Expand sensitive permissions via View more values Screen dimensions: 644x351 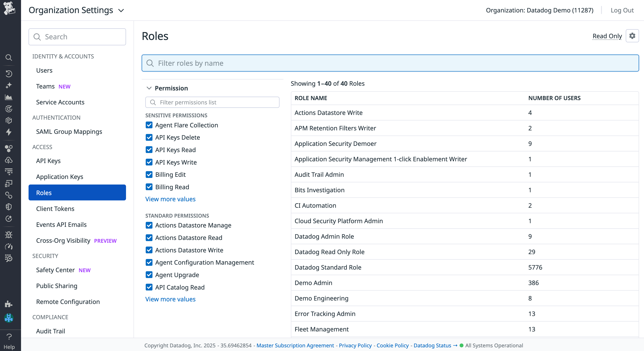coord(170,199)
